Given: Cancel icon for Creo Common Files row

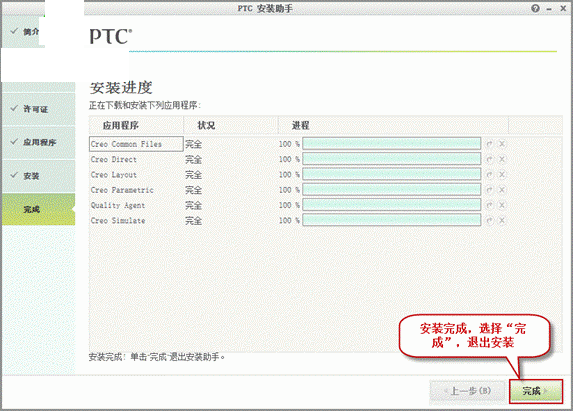Looking at the screenshot, I should [x=502, y=144].
